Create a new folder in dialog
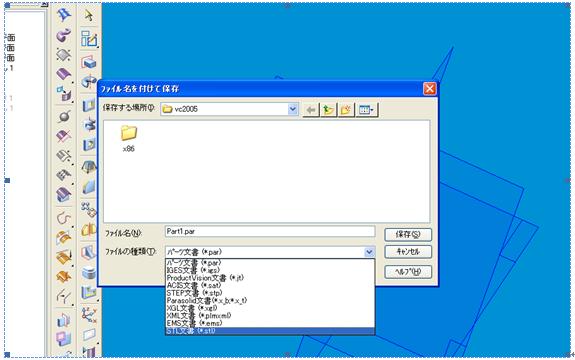This screenshot has width=575, height=360. pos(346,110)
